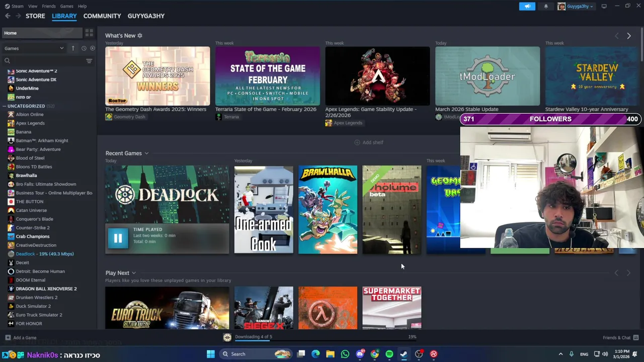Open the Apex Legends Stability Update news

(x=377, y=76)
